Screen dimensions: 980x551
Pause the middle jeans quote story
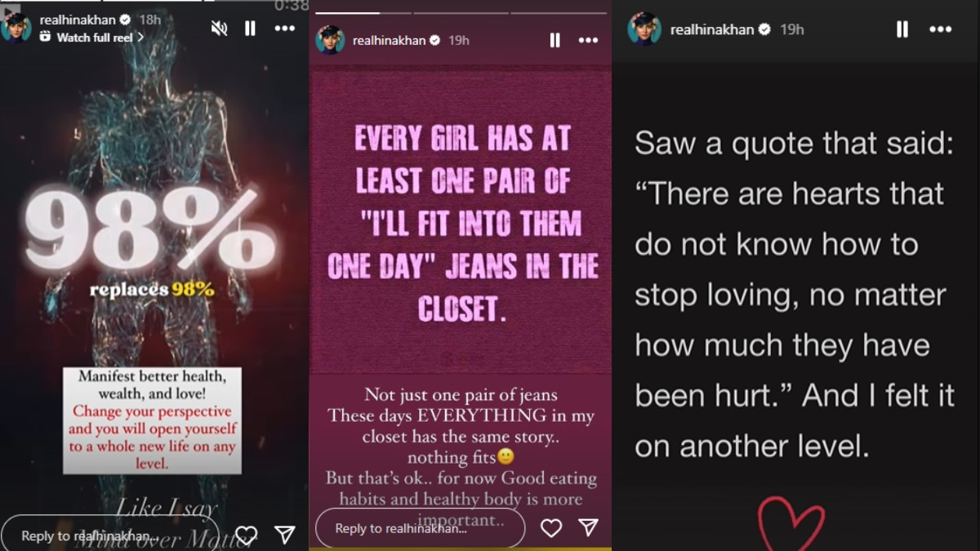pos(555,40)
